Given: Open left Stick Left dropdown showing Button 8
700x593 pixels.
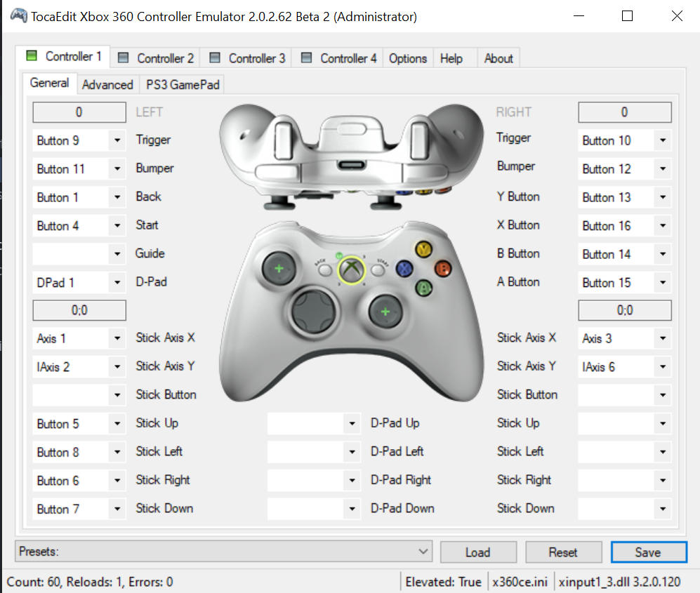Looking at the screenshot, I should (x=79, y=452).
